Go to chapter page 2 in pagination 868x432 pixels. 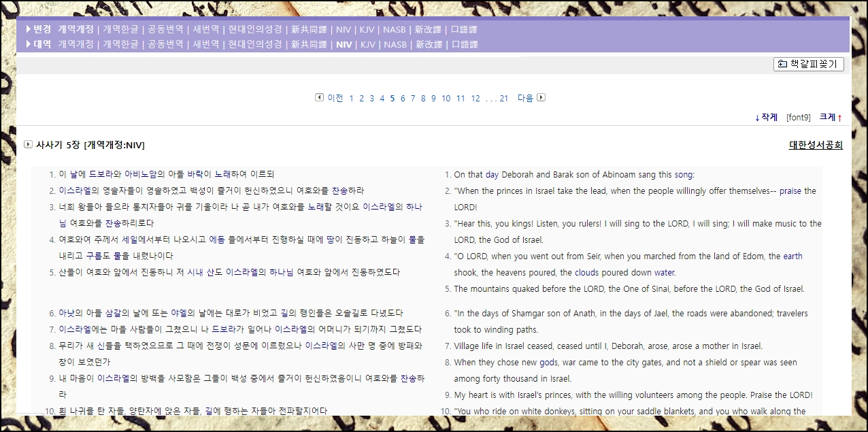tap(362, 98)
